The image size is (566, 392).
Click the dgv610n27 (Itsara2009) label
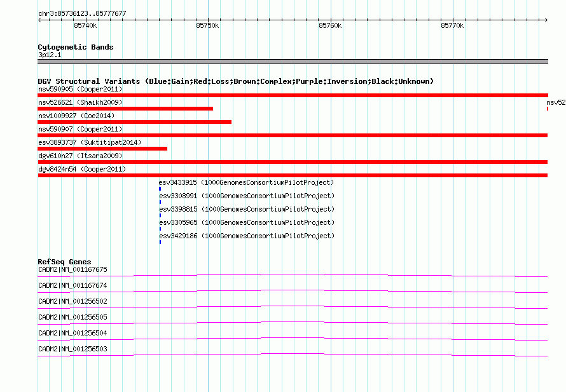[x=80, y=156]
